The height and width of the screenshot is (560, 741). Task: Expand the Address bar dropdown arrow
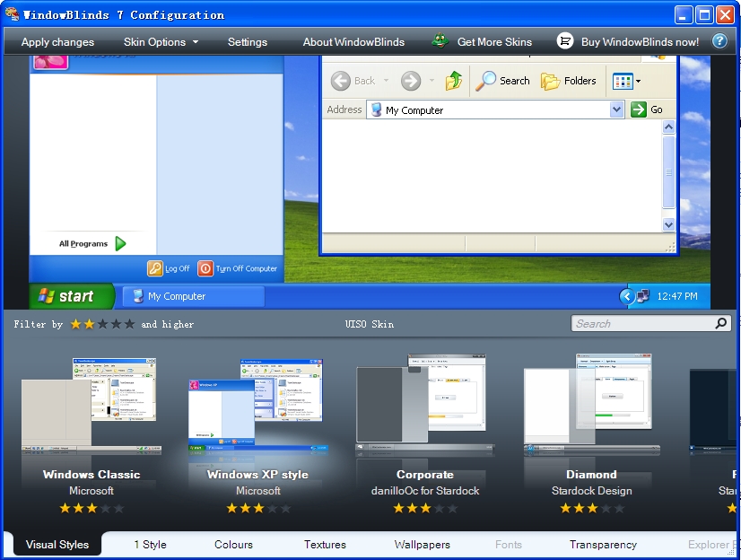click(616, 109)
